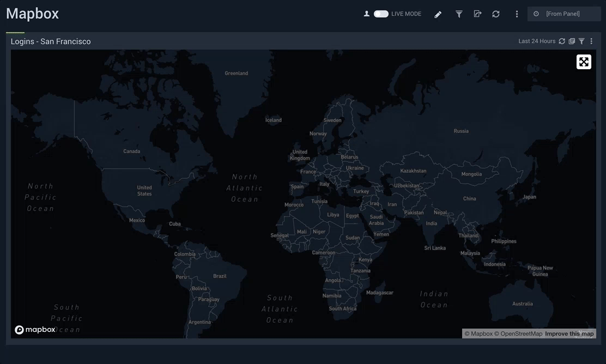The image size is (606, 364).
Task: Click the China label on the map
Action: point(470,198)
